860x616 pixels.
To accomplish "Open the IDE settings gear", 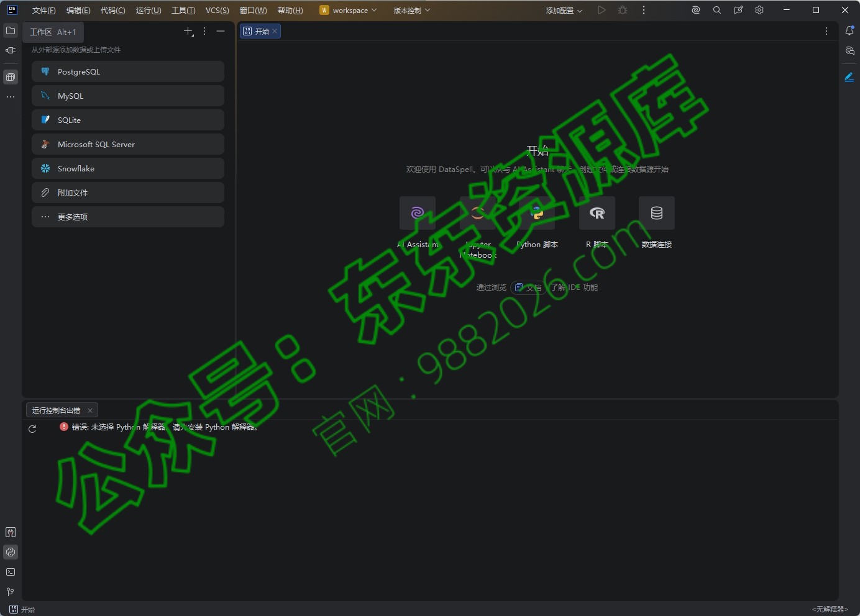I will click(759, 10).
